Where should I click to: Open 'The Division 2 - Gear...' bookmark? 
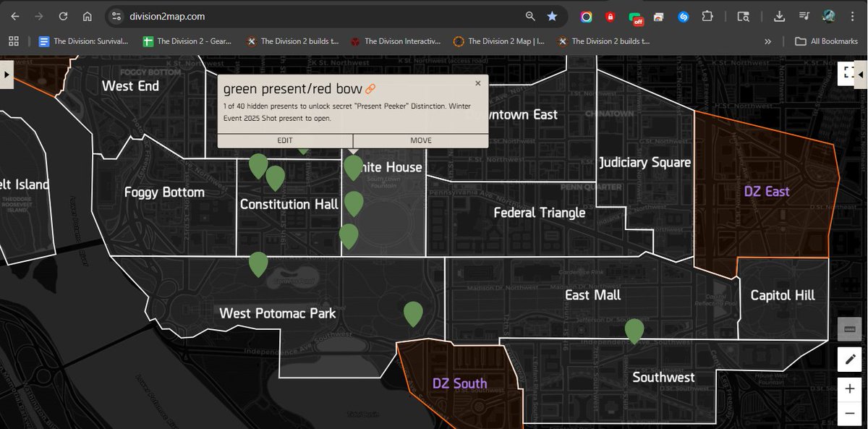187,41
